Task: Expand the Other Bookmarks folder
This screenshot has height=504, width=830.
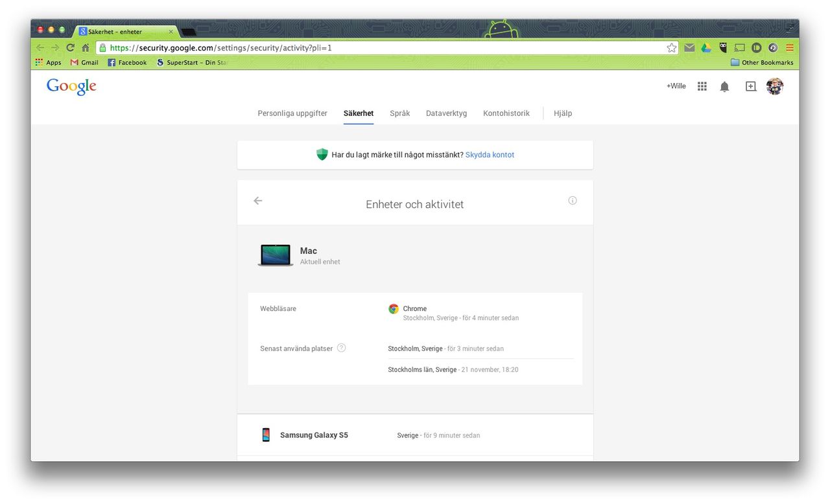Action: click(762, 63)
